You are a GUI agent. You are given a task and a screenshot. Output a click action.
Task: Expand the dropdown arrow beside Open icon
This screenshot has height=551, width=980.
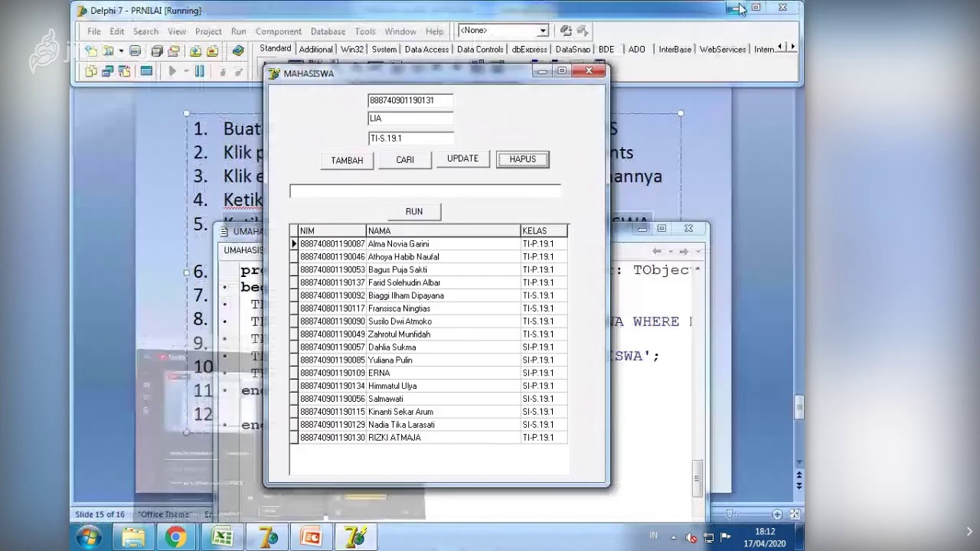pos(120,51)
